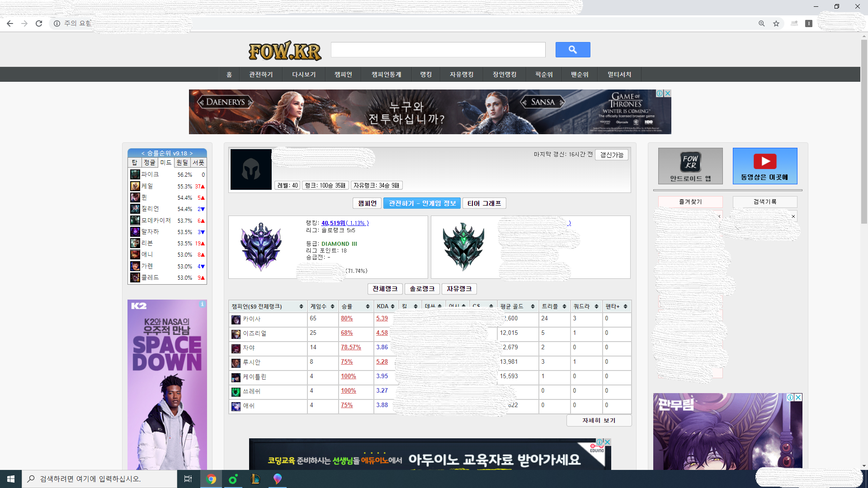Open the 78.57% win rate link for 자야

[351, 347]
